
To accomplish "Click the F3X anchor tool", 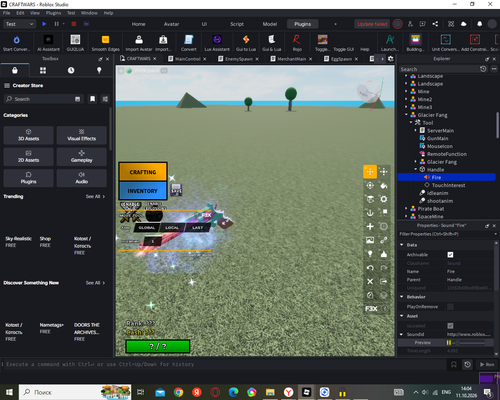I will (370, 213).
